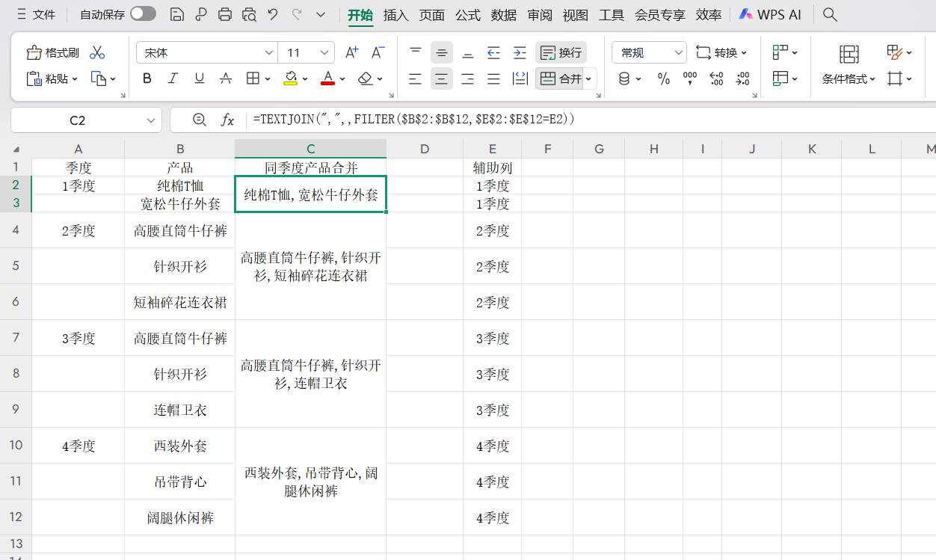Open the 插入 ribbon tab
Image resolution: width=936 pixels, height=560 pixels.
click(x=395, y=14)
